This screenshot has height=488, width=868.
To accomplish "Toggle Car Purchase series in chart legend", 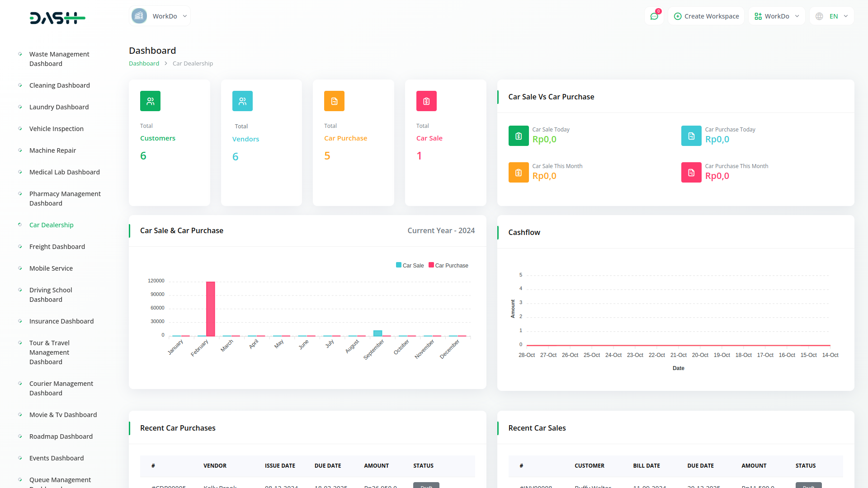I will [448, 266].
